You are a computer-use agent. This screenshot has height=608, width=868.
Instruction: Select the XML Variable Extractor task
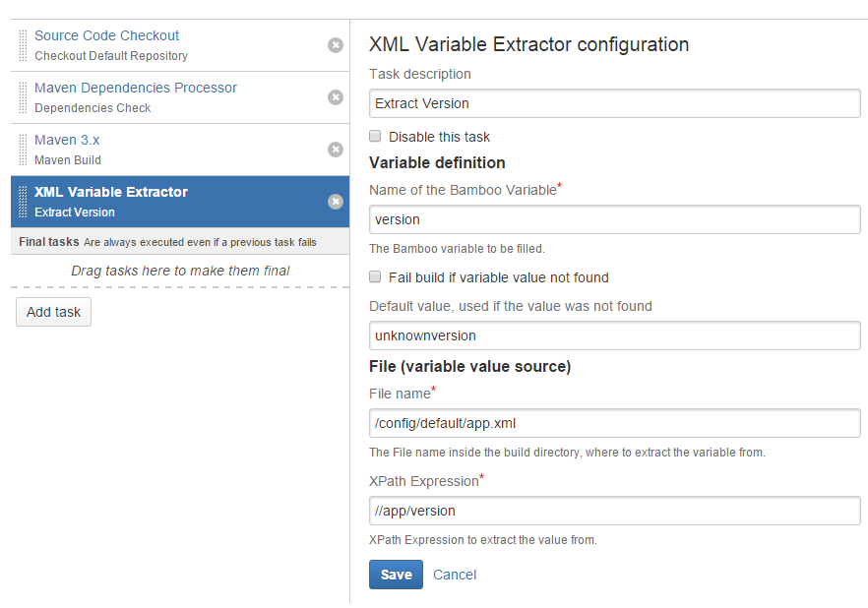pyautogui.click(x=110, y=192)
